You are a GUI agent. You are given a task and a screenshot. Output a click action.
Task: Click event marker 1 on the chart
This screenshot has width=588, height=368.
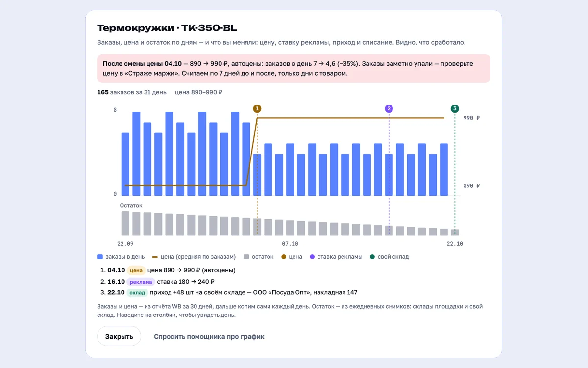coord(257,108)
